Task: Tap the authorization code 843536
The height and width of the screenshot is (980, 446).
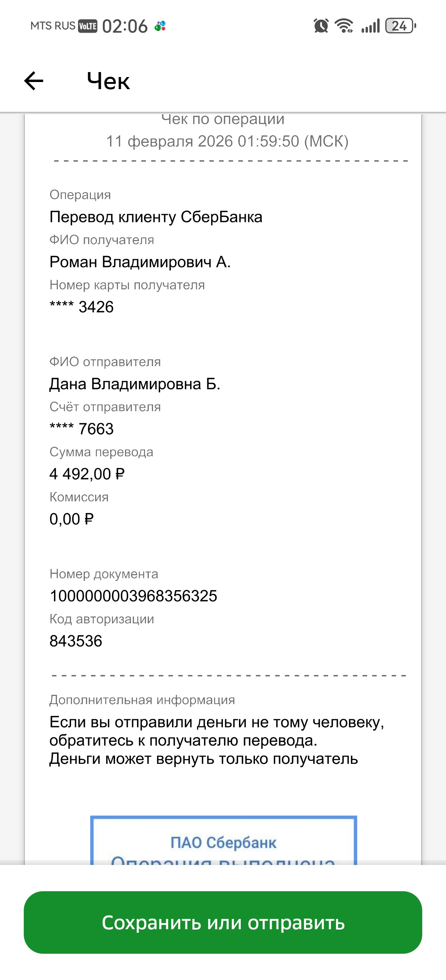Action: tap(76, 641)
